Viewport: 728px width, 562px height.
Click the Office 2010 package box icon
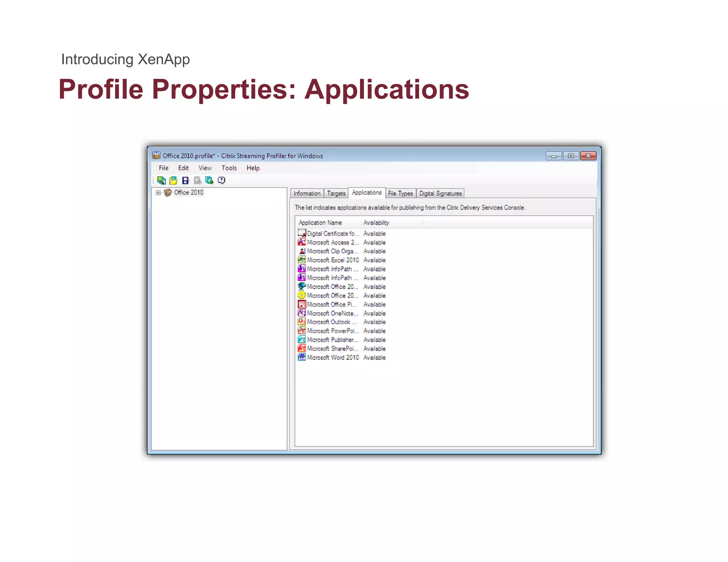168,193
